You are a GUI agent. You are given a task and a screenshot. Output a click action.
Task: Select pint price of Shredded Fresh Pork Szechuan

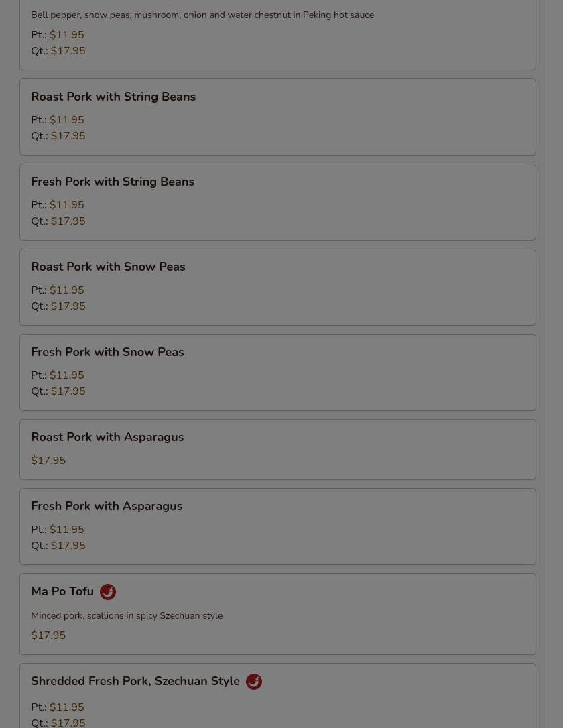tap(66, 707)
